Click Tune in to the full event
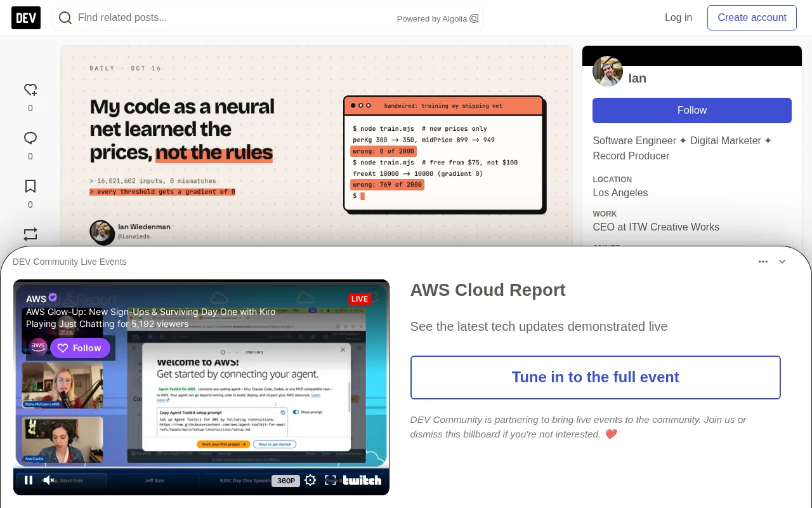The image size is (812, 508). click(596, 377)
